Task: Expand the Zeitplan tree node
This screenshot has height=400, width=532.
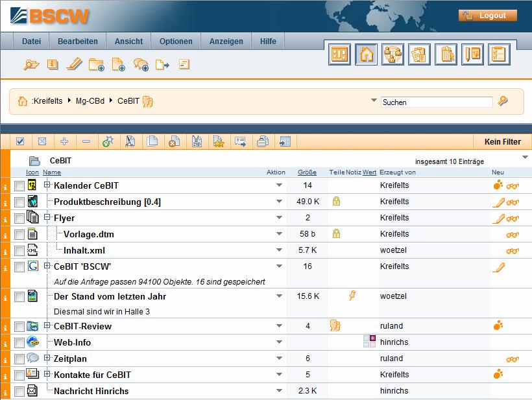Action: tap(47, 358)
